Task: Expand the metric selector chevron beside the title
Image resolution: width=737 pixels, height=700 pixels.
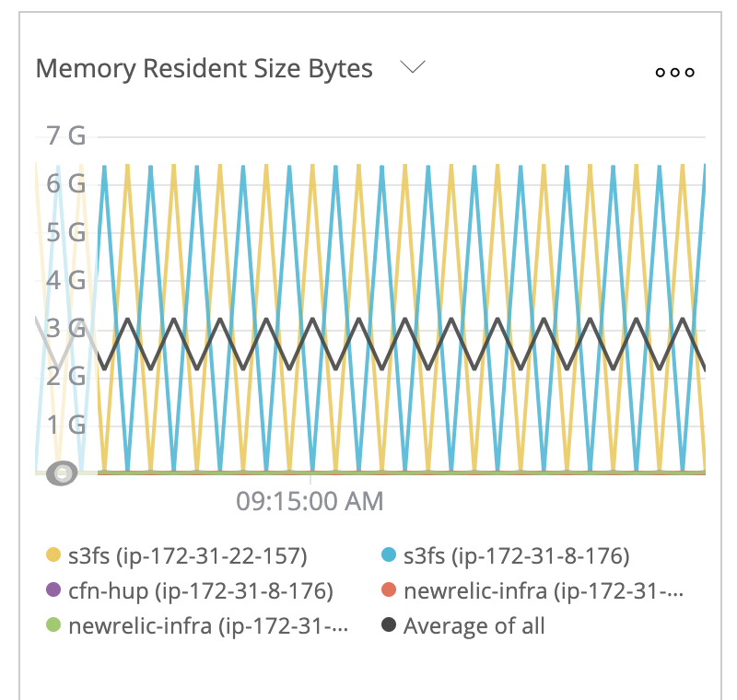Action: pyautogui.click(x=414, y=66)
